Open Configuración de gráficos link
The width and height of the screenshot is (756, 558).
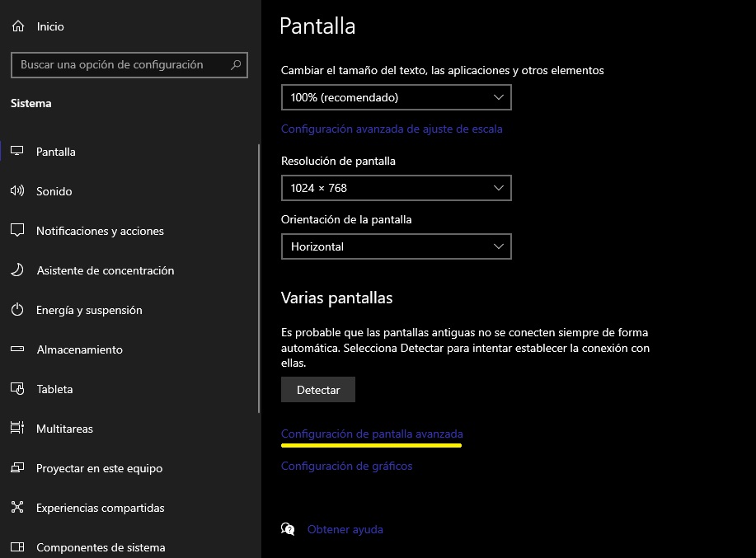(x=346, y=466)
